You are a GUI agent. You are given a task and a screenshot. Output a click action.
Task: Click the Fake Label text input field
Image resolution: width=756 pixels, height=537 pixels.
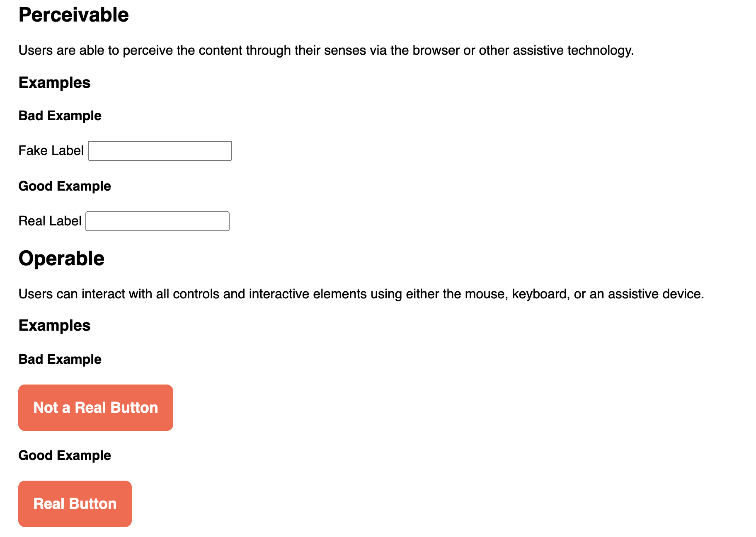tap(160, 151)
